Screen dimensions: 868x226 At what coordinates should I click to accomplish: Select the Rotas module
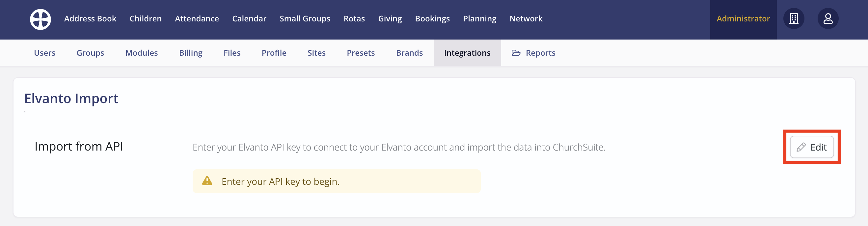[354, 18]
